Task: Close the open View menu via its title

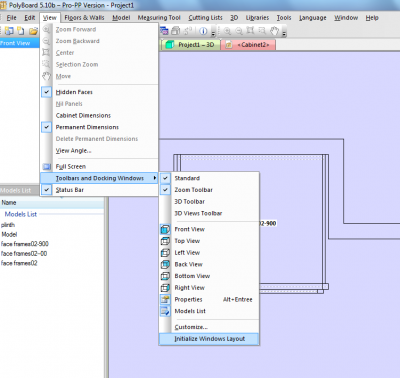Action: point(49,18)
